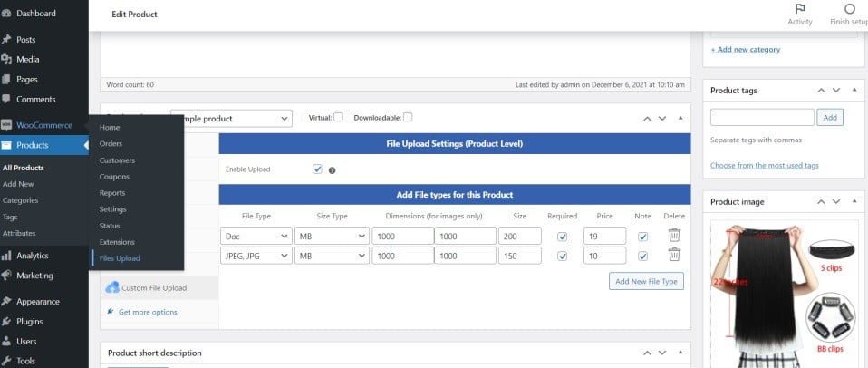The image size is (868, 368).
Task: Click the Plugins icon in sidebar
Action: click(6, 322)
